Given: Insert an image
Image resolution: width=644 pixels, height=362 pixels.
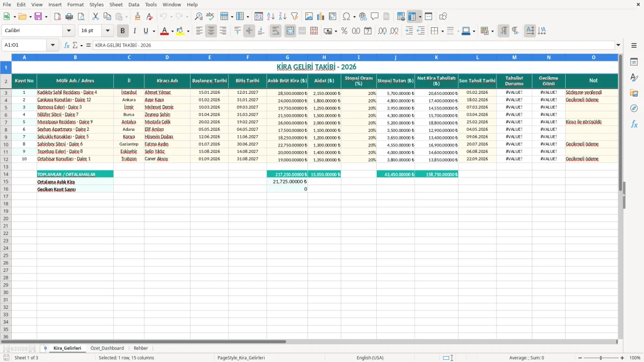Looking at the screenshot, I should [x=309, y=17].
